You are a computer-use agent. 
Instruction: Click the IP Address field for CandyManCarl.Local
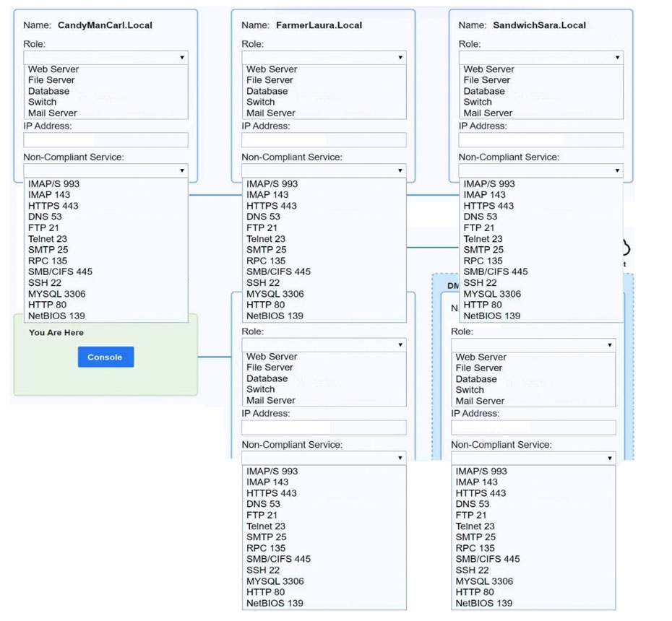tap(105, 140)
